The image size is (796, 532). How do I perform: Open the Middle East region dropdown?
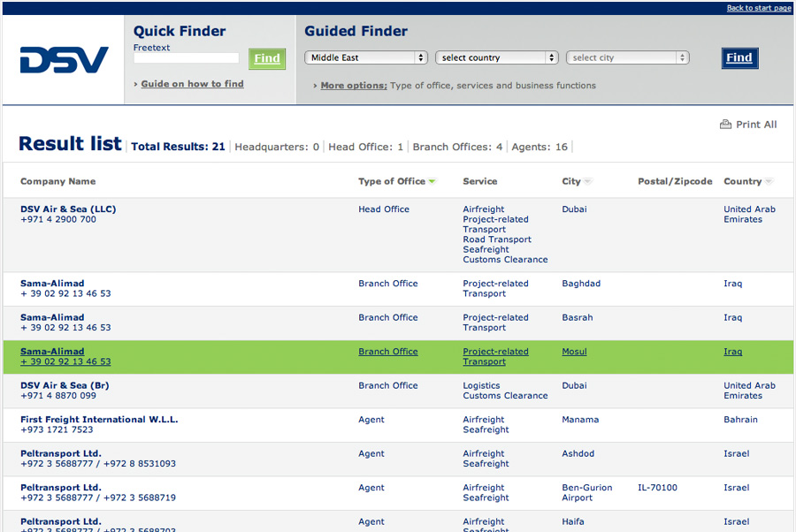(x=366, y=57)
